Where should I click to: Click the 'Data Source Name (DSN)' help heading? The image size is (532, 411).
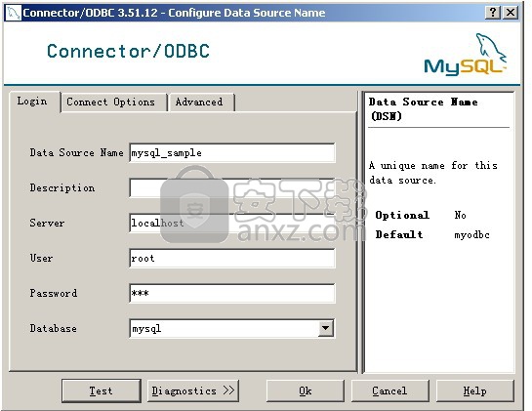(x=423, y=109)
